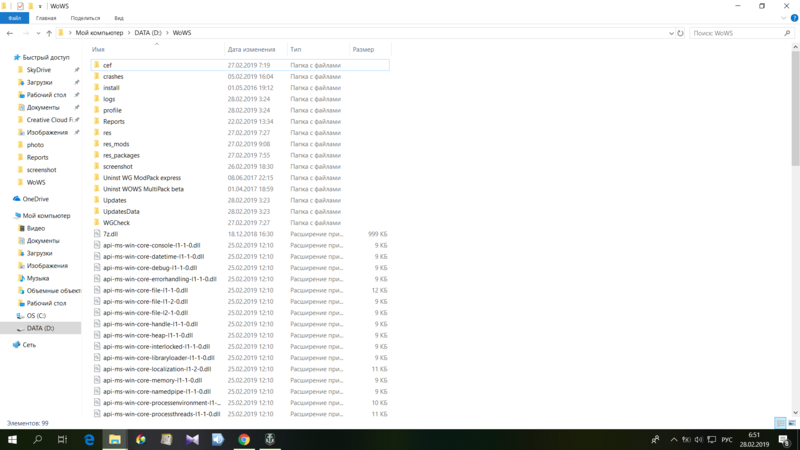Open the Главная ribbon tab

click(46, 18)
